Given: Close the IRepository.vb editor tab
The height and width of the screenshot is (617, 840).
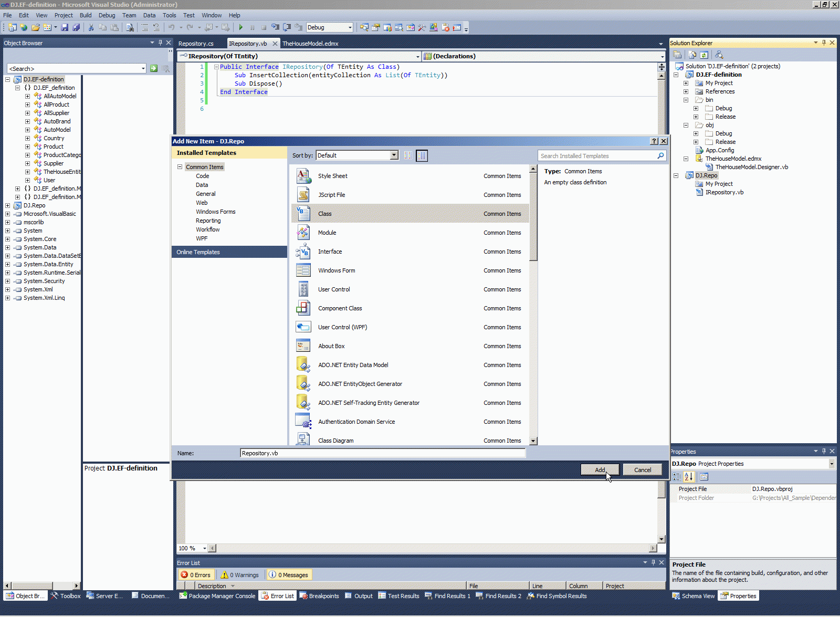Looking at the screenshot, I should (275, 44).
